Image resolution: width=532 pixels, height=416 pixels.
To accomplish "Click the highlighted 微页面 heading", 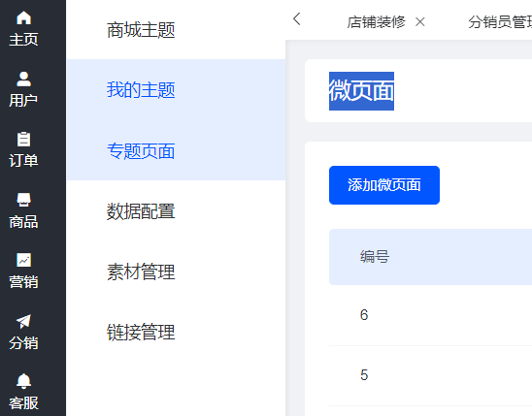I will pos(361,91).
